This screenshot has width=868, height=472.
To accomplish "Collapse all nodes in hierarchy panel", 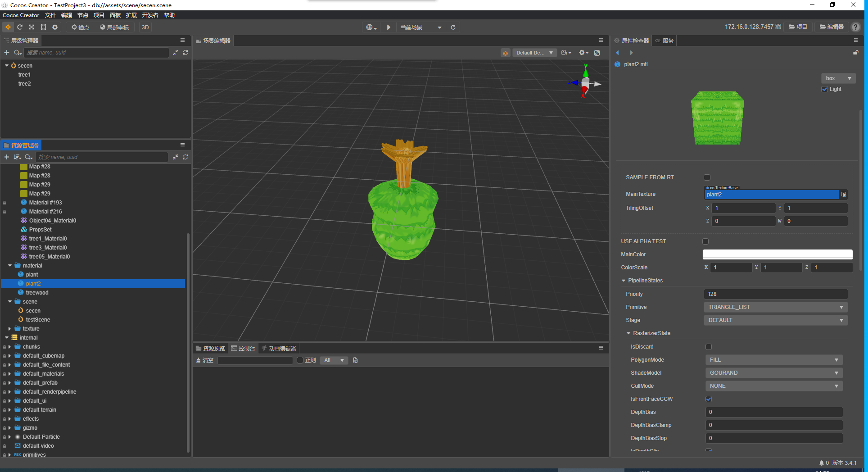I will click(x=176, y=53).
